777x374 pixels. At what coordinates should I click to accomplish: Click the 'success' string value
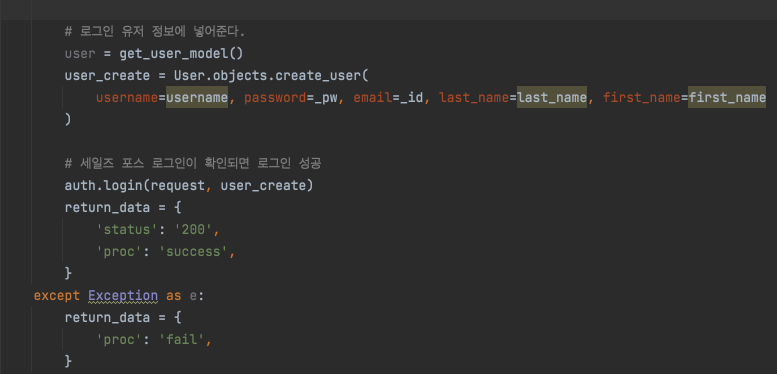click(193, 252)
